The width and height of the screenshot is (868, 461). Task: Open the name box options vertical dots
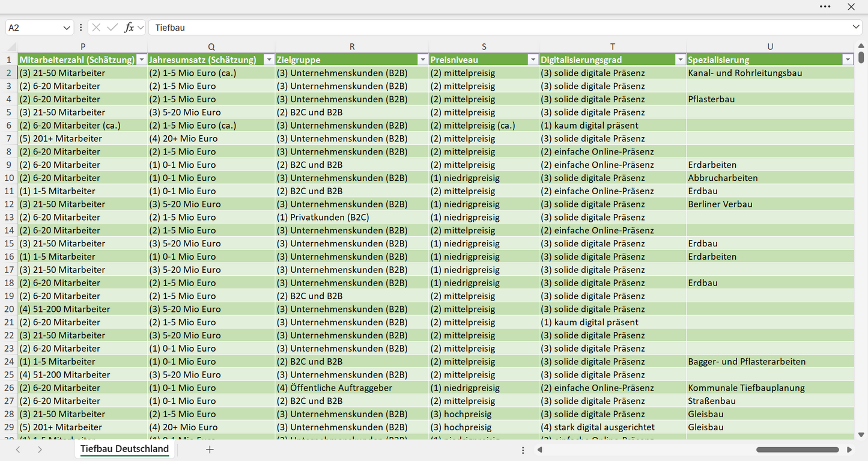coord(80,28)
